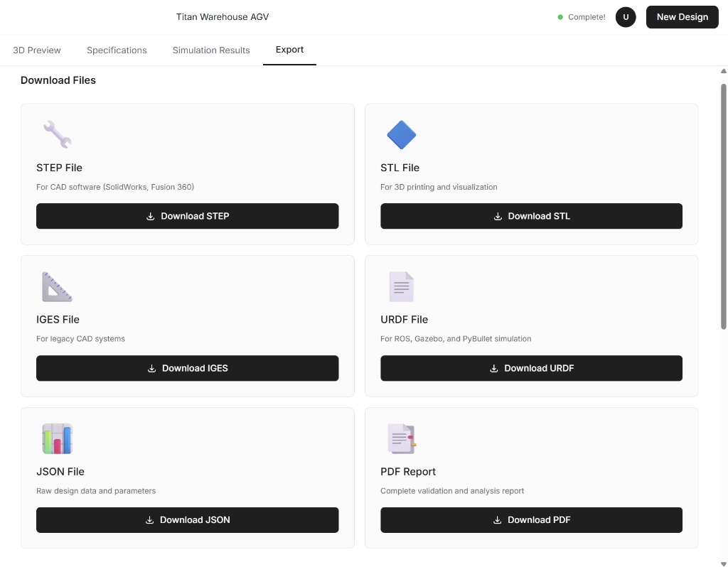Download the STL file
Screen dimensions: 728x567
pos(531,216)
